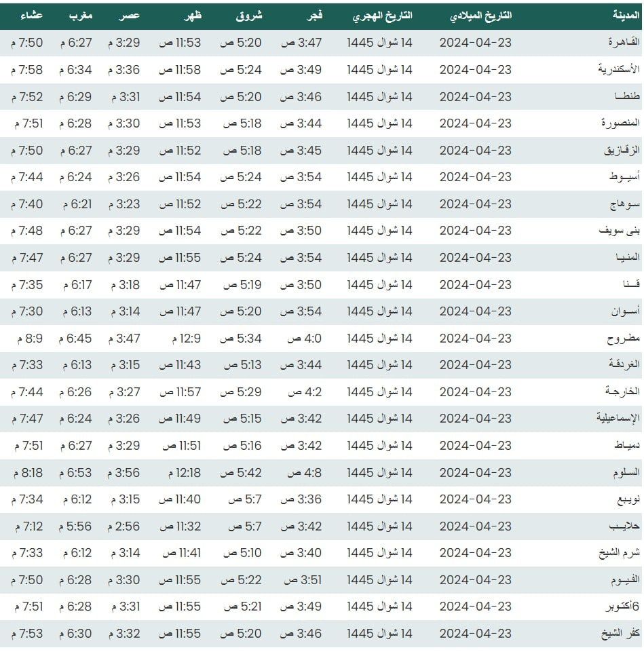
Task: Select the بنى سويف city cell
Action: 619,231
